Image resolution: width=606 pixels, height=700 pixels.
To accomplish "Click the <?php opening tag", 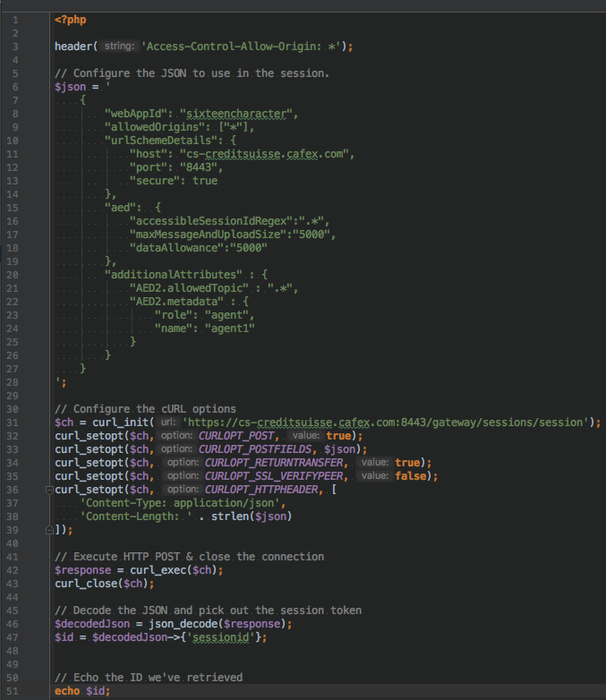I will [x=70, y=20].
